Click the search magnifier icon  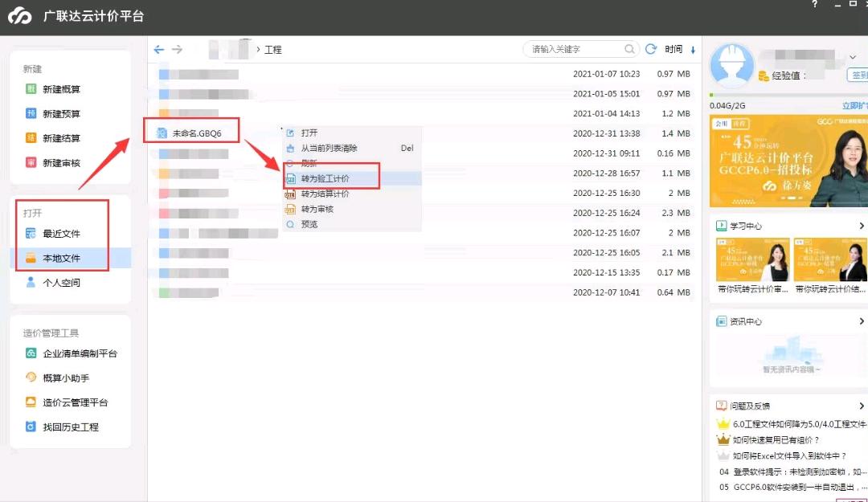pyautogui.click(x=629, y=49)
